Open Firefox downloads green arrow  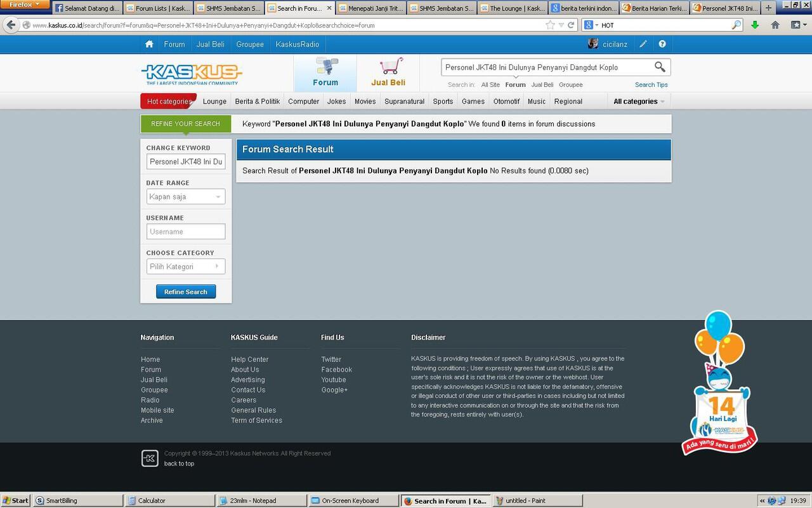click(x=755, y=25)
